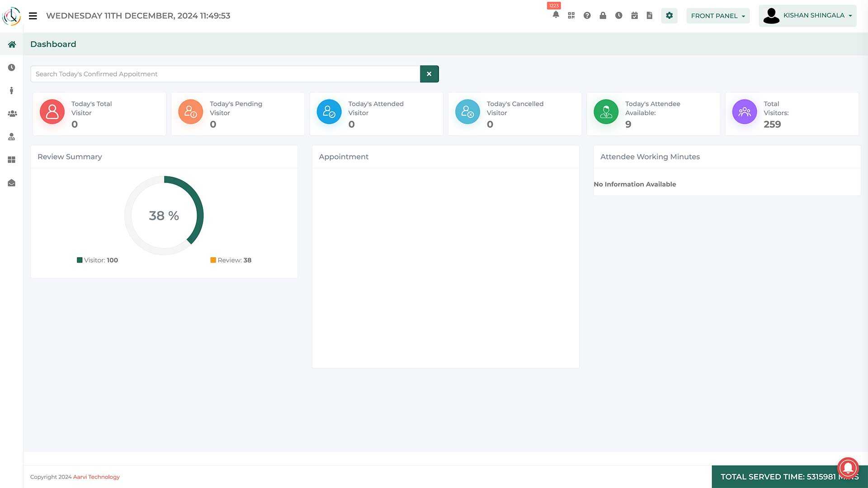Click the lock icon in top bar

click(603, 15)
